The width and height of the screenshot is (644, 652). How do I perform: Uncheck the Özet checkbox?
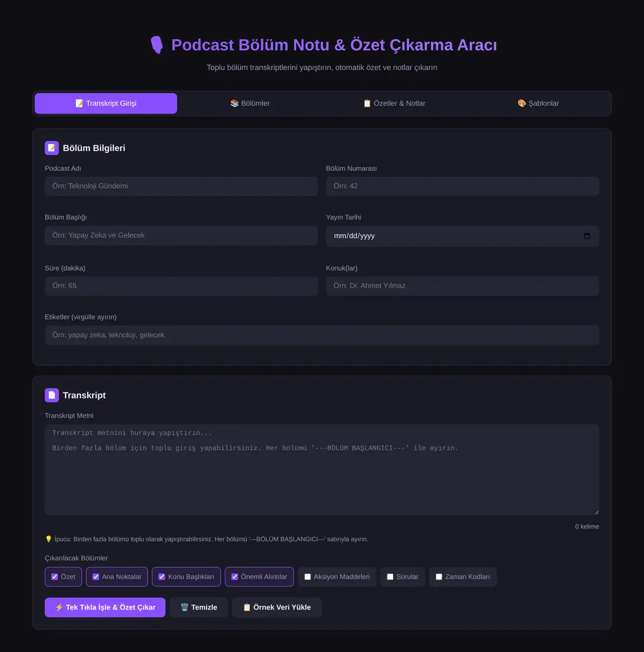click(x=55, y=577)
